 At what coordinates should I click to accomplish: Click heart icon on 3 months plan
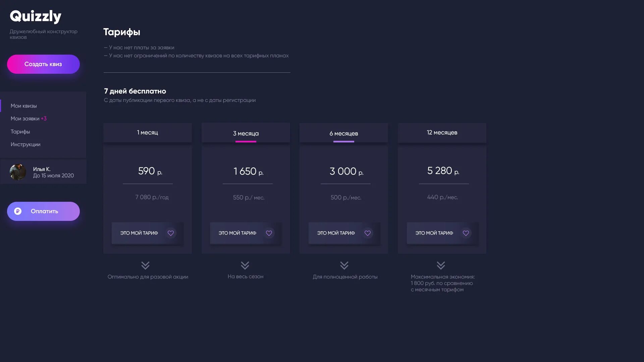point(269,233)
